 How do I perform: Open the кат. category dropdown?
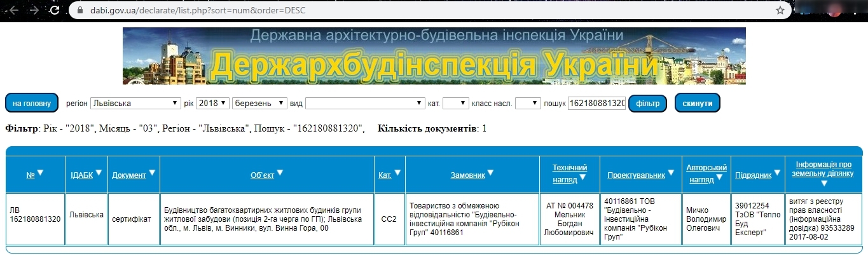pos(455,103)
